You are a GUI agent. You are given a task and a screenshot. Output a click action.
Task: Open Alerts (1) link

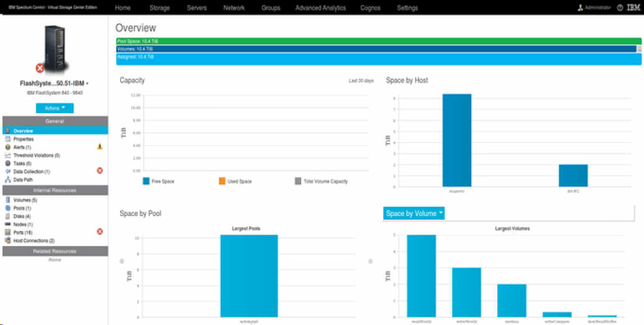point(22,147)
